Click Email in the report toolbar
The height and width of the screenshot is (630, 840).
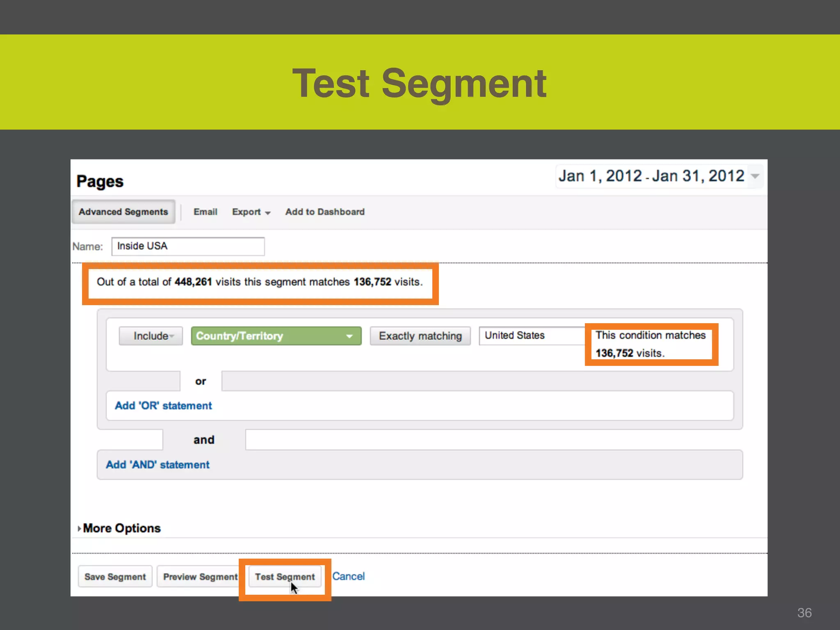(x=205, y=212)
